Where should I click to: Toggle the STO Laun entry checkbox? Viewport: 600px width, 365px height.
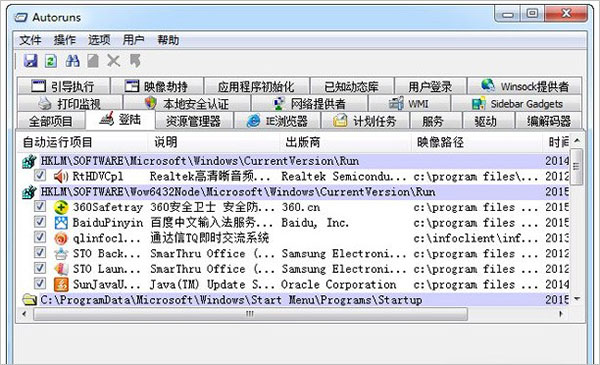40,268
